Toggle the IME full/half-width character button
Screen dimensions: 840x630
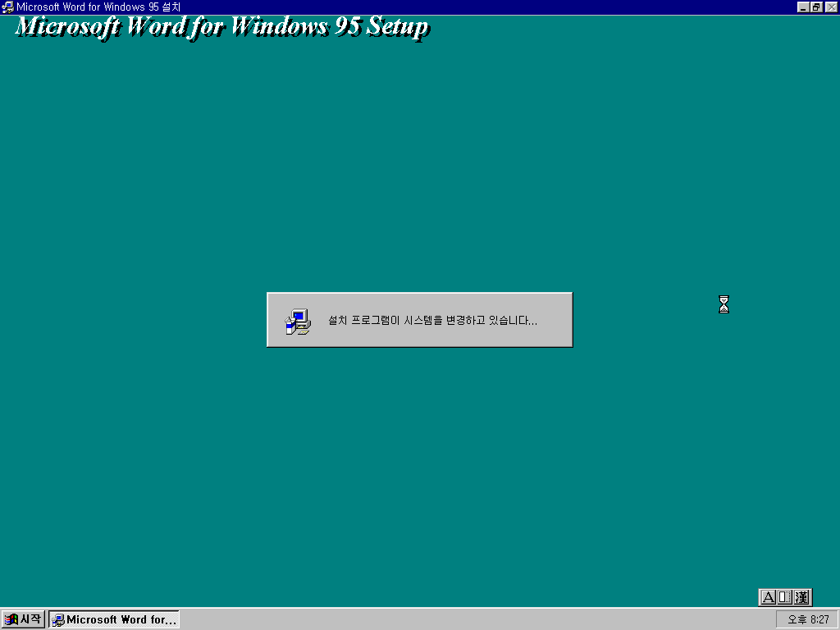[785, 597]
